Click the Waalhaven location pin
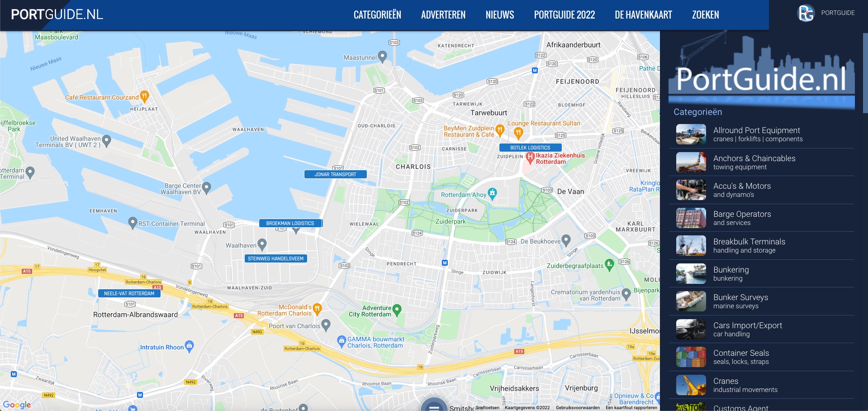Image resolution: width=868 pixels, height=411 pixels. [x=262, y=244]
